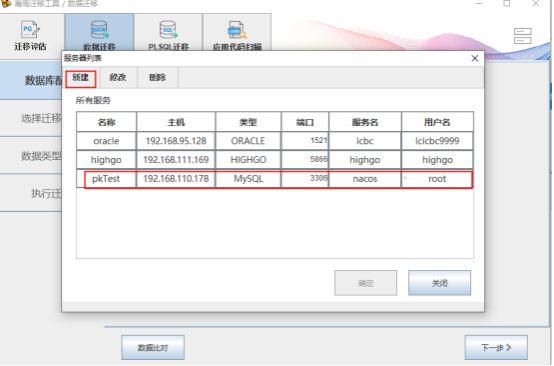The image size is (554, 366).
Task: Click highgo in the 服务名 column
Action: [365, 160]
